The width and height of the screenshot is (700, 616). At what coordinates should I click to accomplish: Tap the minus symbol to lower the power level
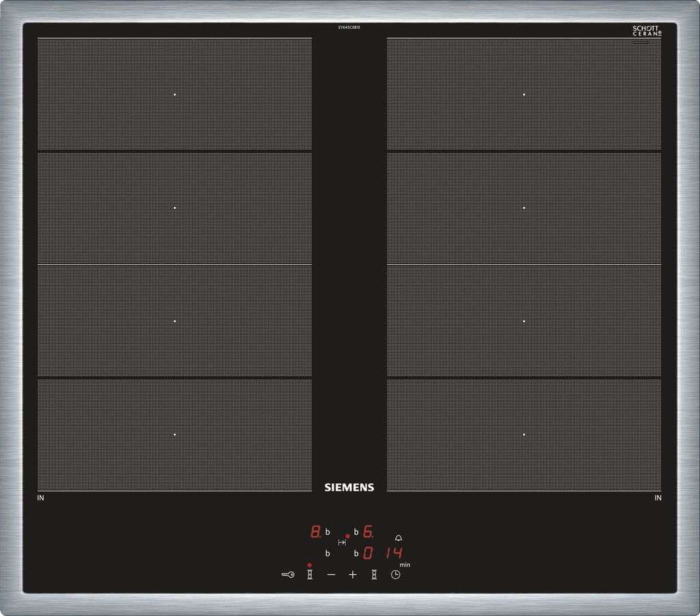point(332,575)
